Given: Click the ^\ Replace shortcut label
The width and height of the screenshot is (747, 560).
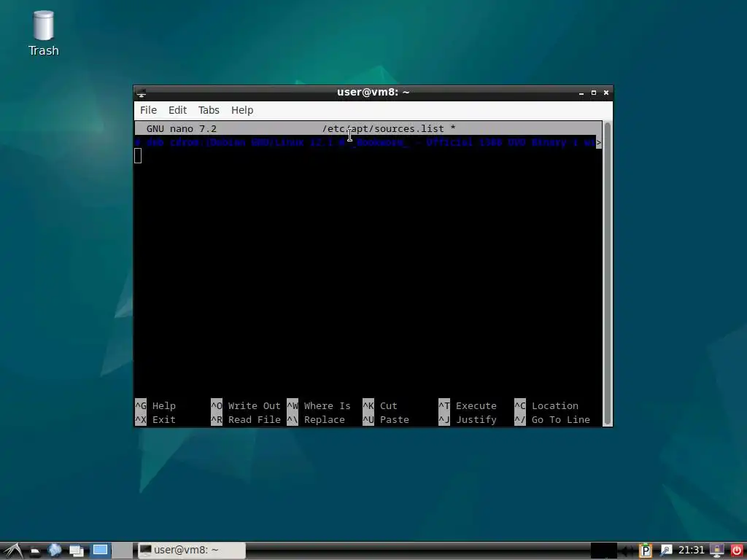Looking at the screenshot, I should click(x=316, y=419).
